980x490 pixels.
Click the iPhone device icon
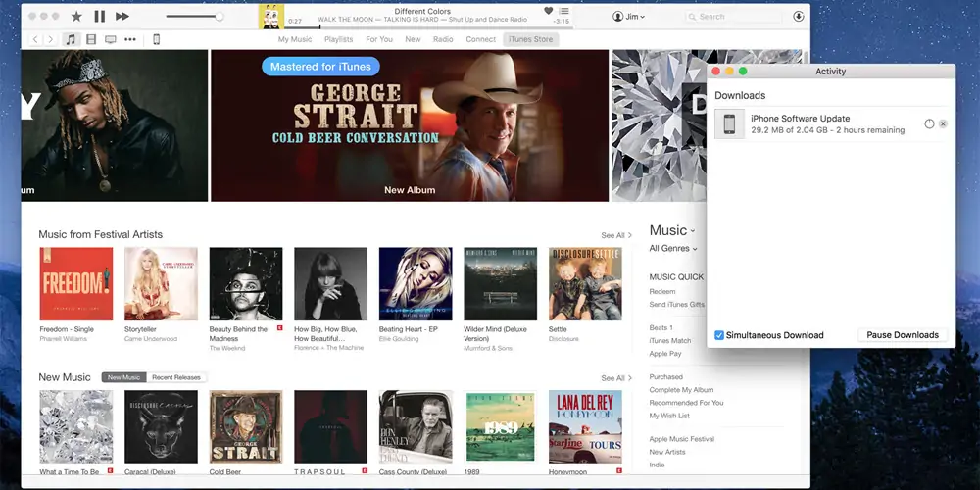[156, 39]
